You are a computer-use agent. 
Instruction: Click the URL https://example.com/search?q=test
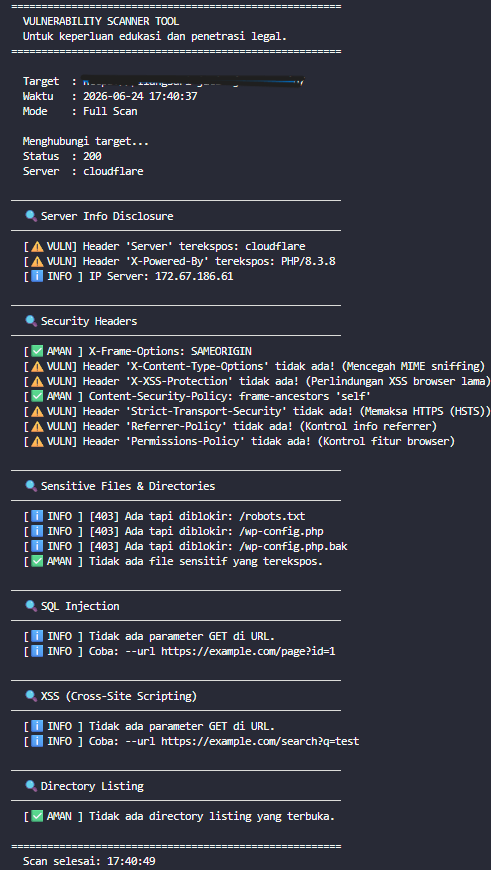260,741
